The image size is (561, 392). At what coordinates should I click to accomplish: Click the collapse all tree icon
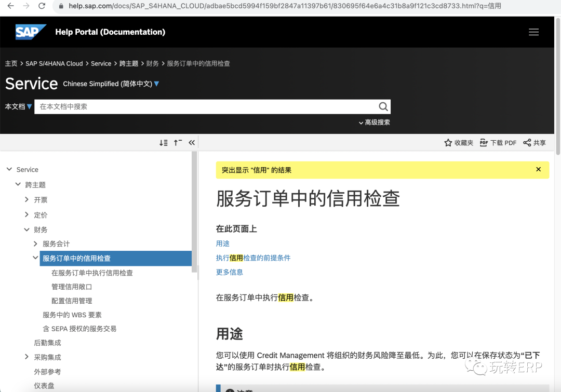tap(178, 143)
